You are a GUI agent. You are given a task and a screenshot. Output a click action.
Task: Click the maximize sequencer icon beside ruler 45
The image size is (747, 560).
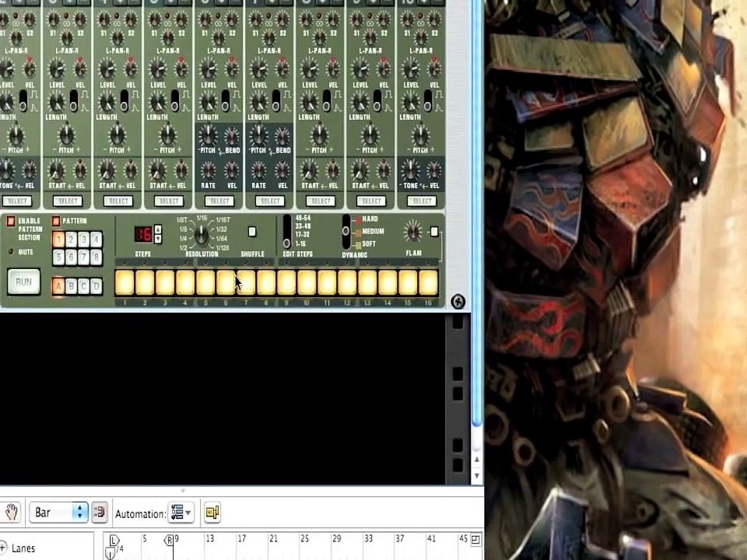(475, 540)
